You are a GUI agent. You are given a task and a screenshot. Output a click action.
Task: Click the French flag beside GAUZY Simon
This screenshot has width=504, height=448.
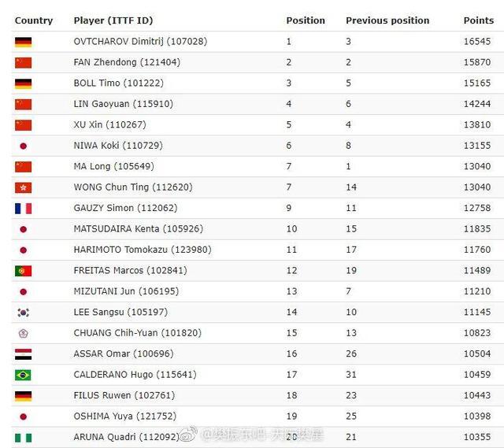click(23, 209)
